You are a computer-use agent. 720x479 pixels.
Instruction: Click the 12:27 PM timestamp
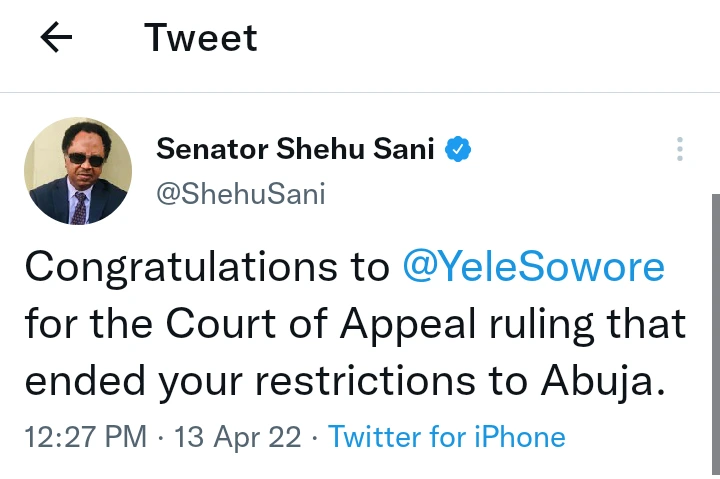point(86,436)
